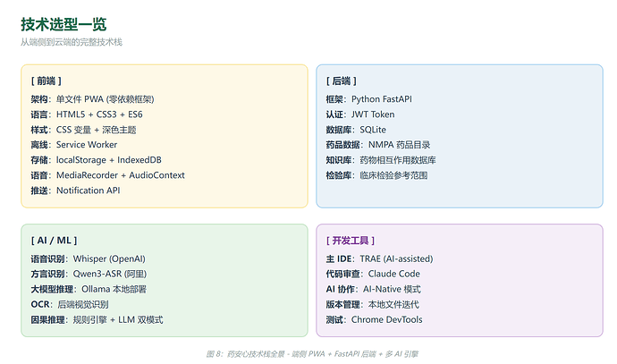Viewport: 617px width, 364px height.
Task: Click the [ 后端 ] heading
Action: tap(342, 81)
